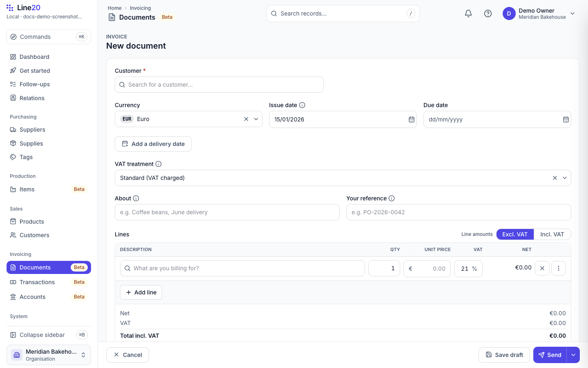Click the Your reference info icon
Screen dimensions: 588x368
pyautogui.click(x=392, y=198)
